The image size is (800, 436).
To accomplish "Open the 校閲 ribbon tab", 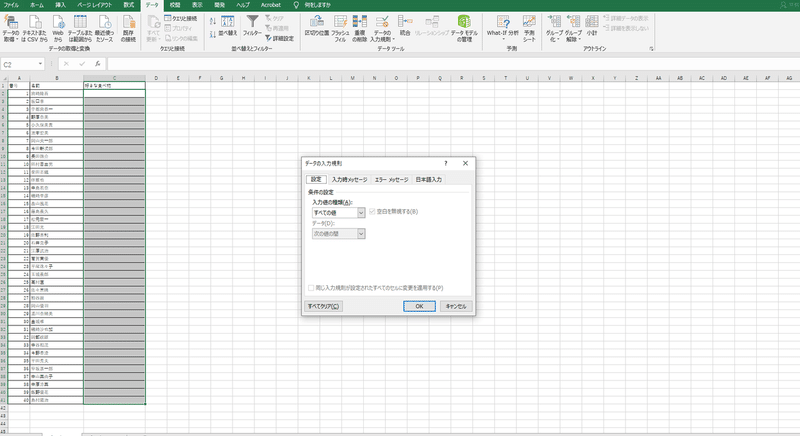I will tap(175, 5).
